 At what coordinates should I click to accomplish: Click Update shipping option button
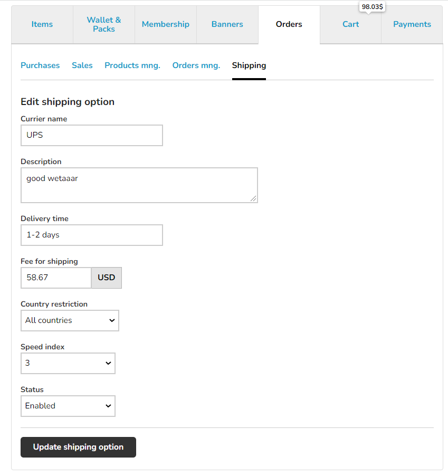click(78, 447)
